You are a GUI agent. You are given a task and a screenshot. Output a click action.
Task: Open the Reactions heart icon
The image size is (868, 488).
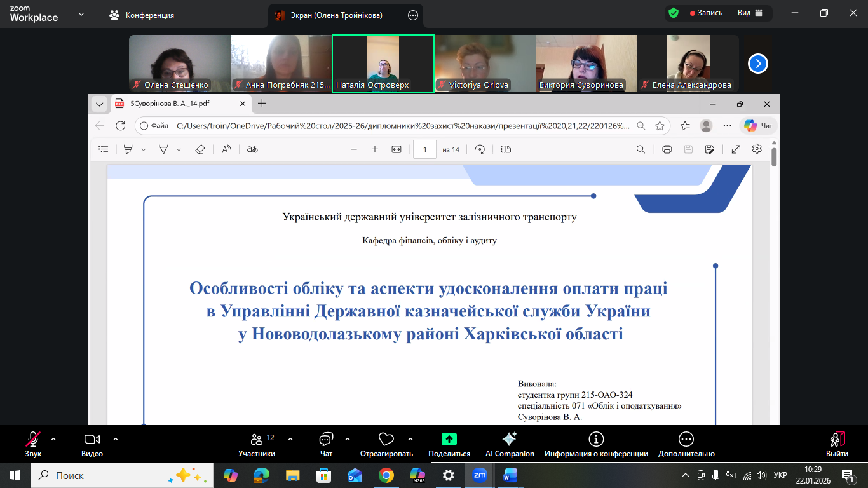[x=386, y=439]
